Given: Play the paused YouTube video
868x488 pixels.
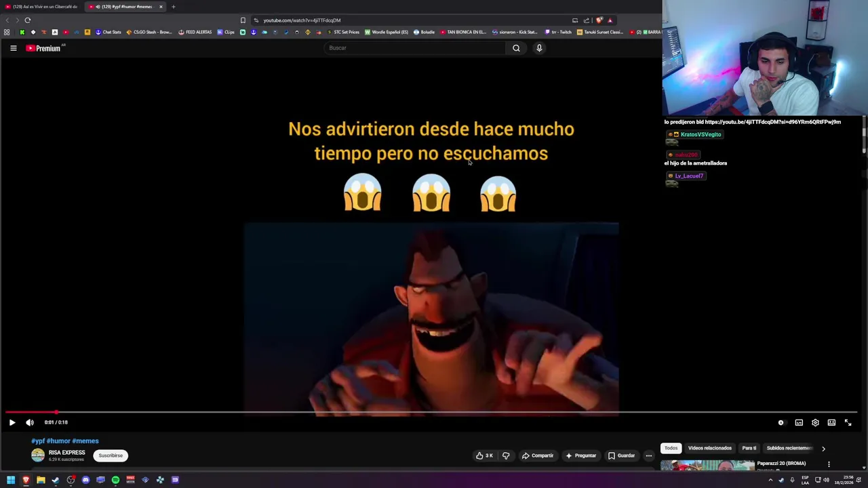Looking at the screenshot, I should pyautogui.click(x=12, y=422).
